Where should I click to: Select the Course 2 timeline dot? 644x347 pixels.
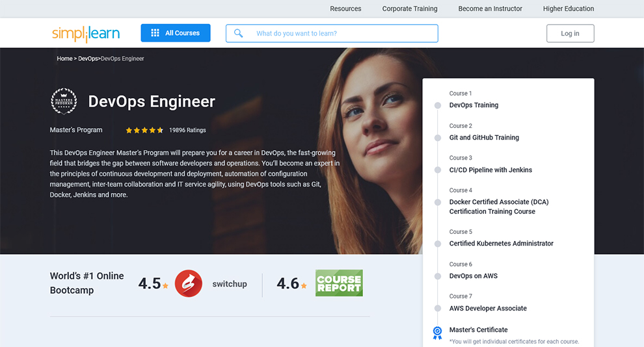point(438,138)
